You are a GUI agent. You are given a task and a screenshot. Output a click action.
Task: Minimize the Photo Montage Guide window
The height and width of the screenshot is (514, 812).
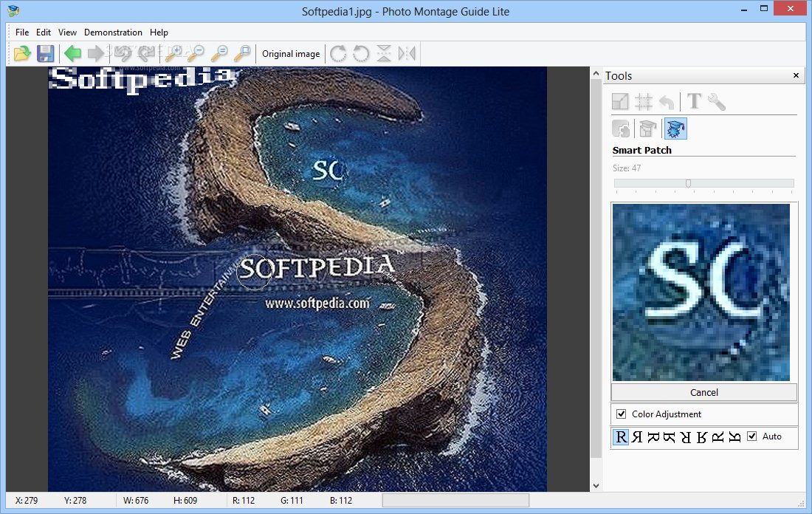point(744,9)
